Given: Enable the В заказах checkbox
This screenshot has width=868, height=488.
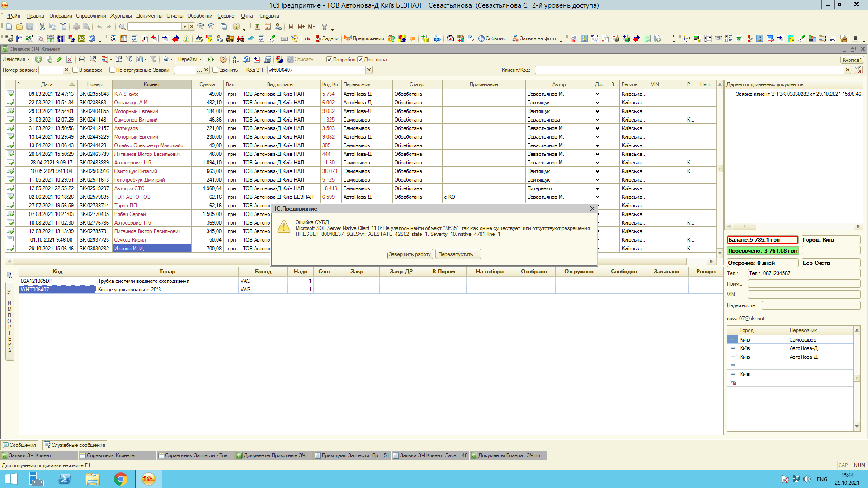Looking at the screenshot, I should [x=75, y=70].
